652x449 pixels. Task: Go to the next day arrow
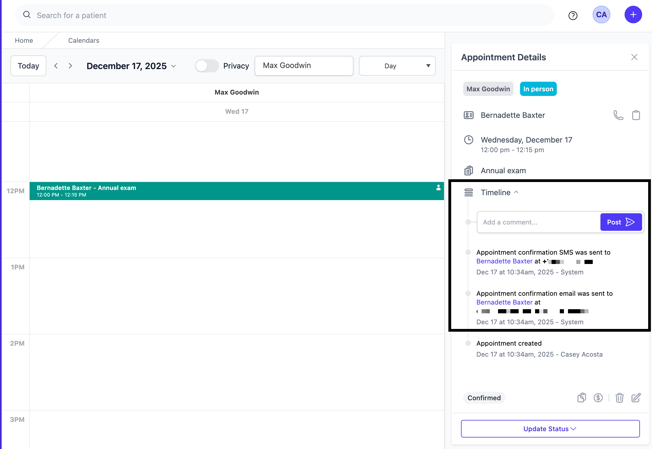(x=70, y=66)
